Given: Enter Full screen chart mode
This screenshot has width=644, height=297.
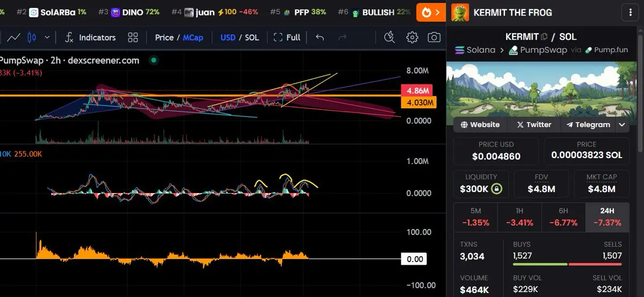Looking at the screenshot, I should click(x=287, y=38).
